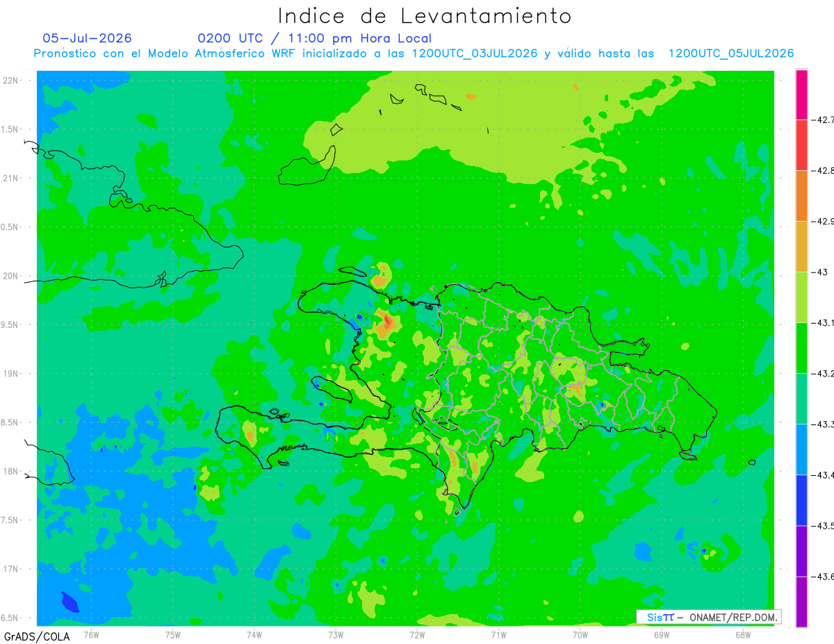Pick the violet swatch at the legend bottom

point(801,602)
